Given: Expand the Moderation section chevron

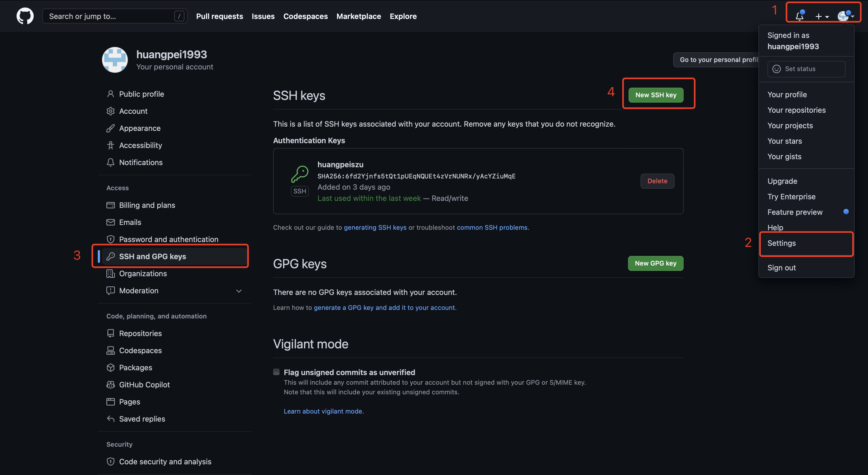Looking at the screenshot, I should coord(239,291).
